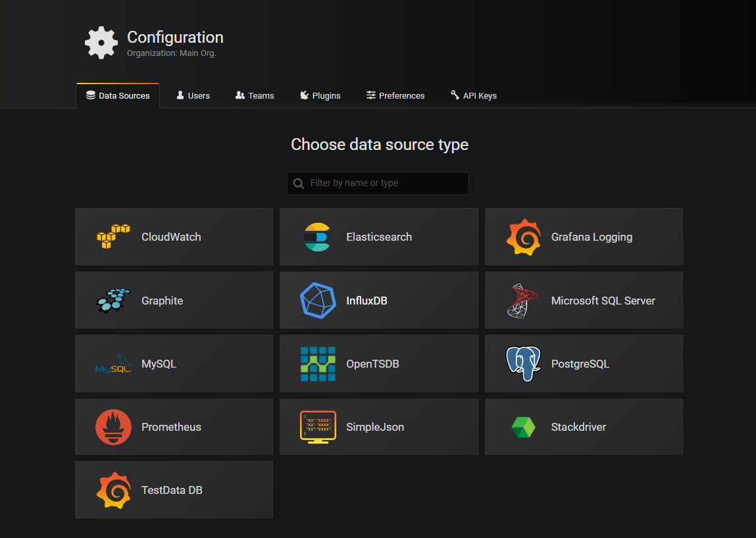
Task: Click the Preferences sliders icon
Action: [x=371, y=95]
